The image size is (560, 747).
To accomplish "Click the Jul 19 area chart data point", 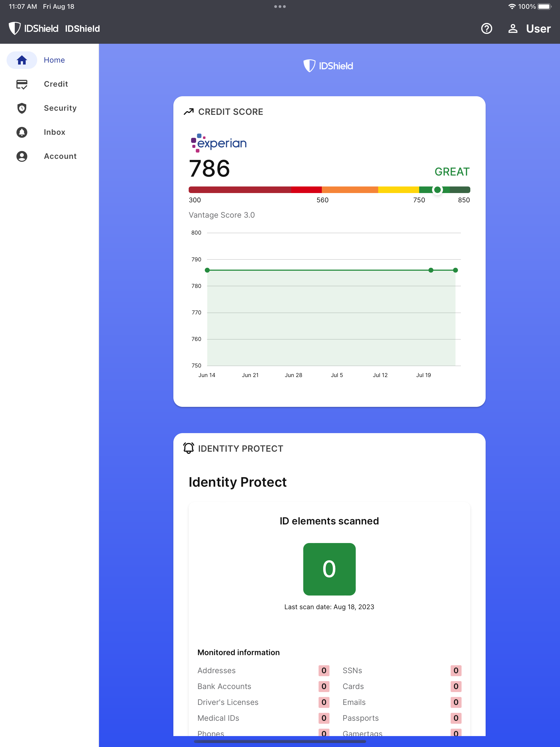I will (x=431, y=270).
